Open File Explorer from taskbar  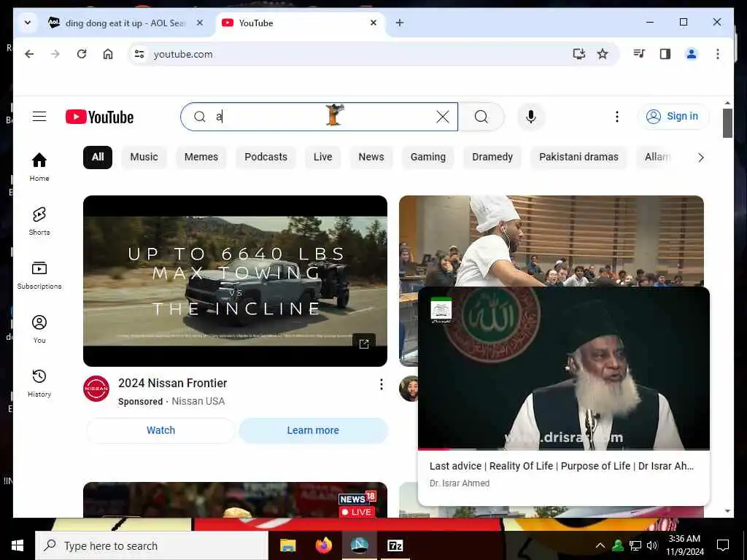click(x=287, y=545)
